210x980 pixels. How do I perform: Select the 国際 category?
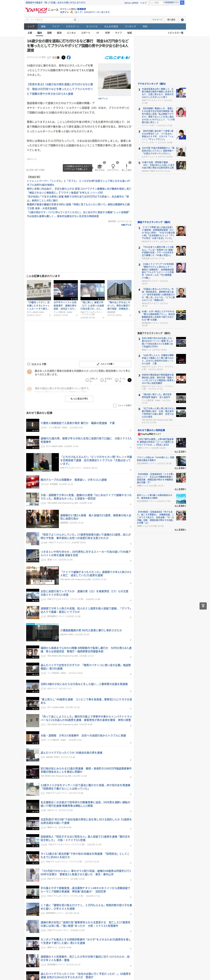pyautogui.click(x=49, y=33)
